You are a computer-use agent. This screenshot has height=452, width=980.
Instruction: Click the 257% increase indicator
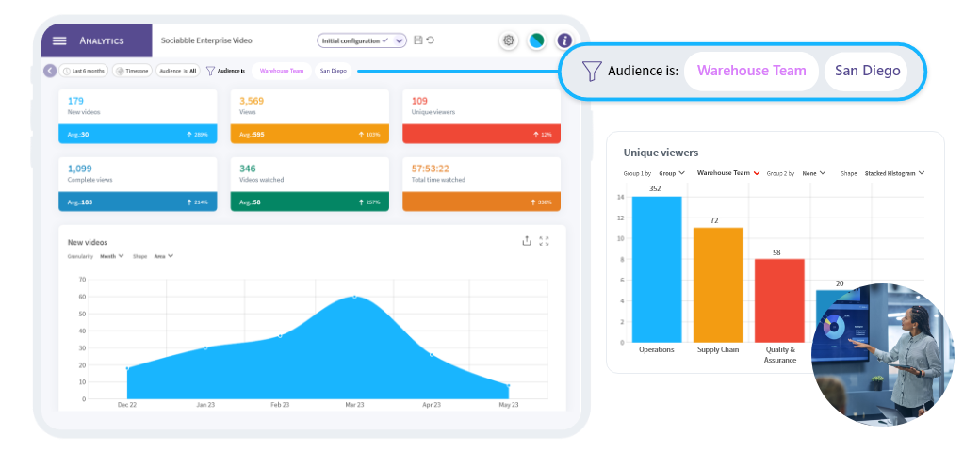click(x=368, y=202)
